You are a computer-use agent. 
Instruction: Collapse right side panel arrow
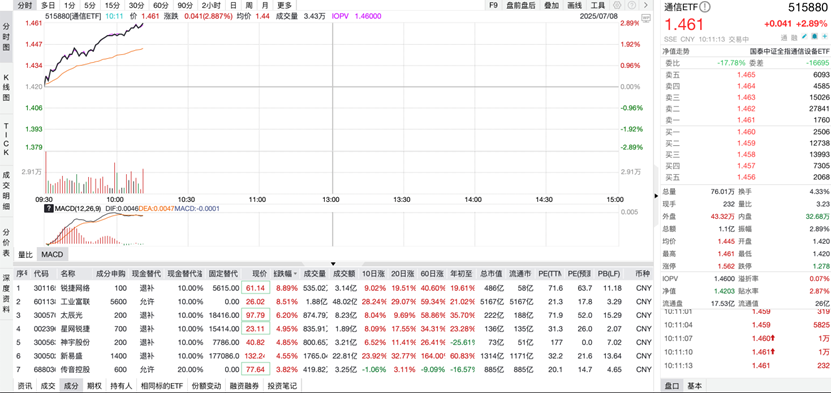coord(657,196)
